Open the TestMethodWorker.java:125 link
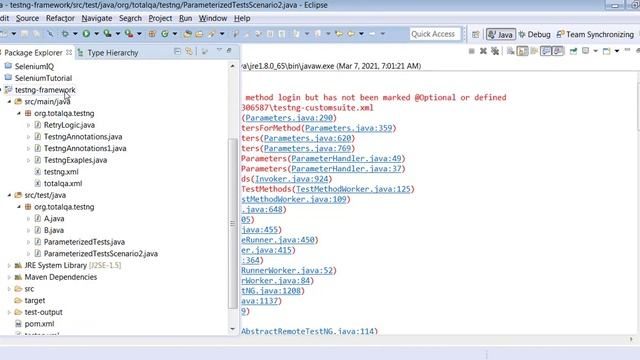 [353, 189]
